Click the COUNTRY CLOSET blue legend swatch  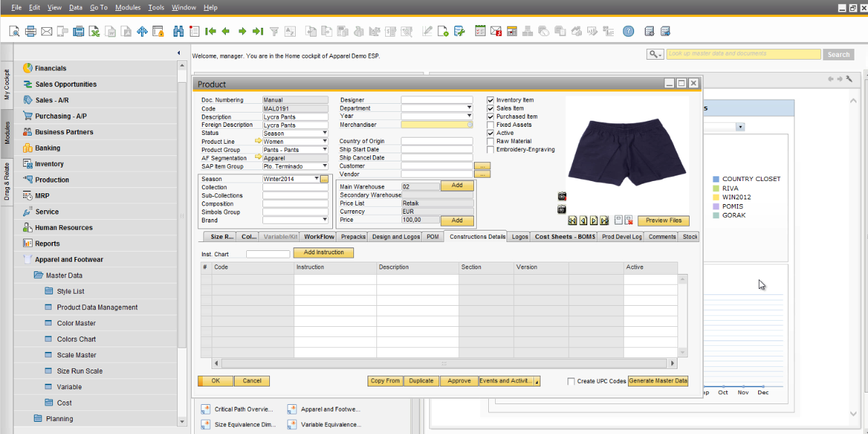[716, 179]
